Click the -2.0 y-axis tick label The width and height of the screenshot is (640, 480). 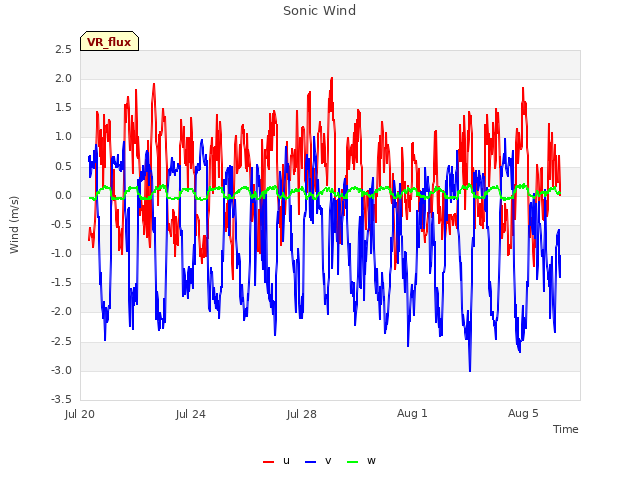tap(62, 312)
